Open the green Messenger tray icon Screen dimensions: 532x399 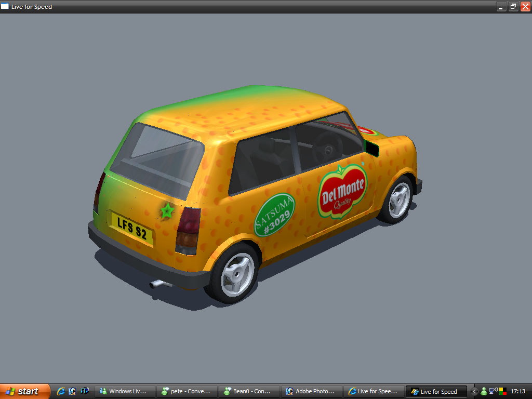pos(484,392)
